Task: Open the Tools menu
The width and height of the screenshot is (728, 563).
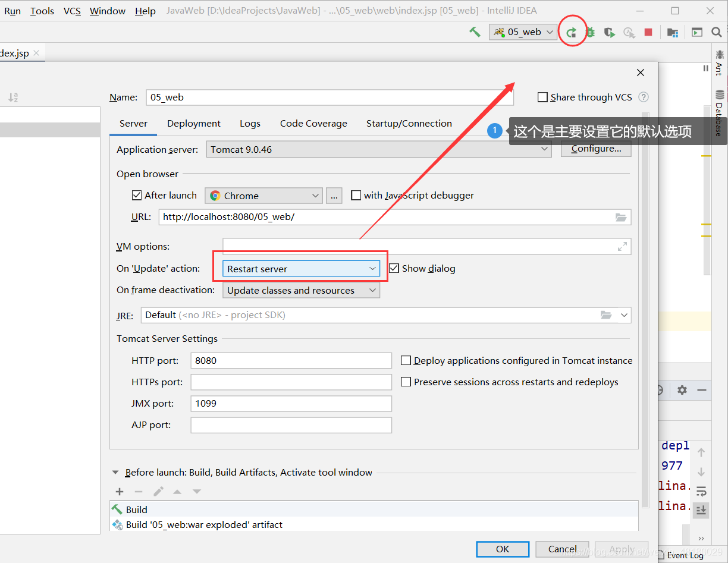Action: [x=42, y=11]
